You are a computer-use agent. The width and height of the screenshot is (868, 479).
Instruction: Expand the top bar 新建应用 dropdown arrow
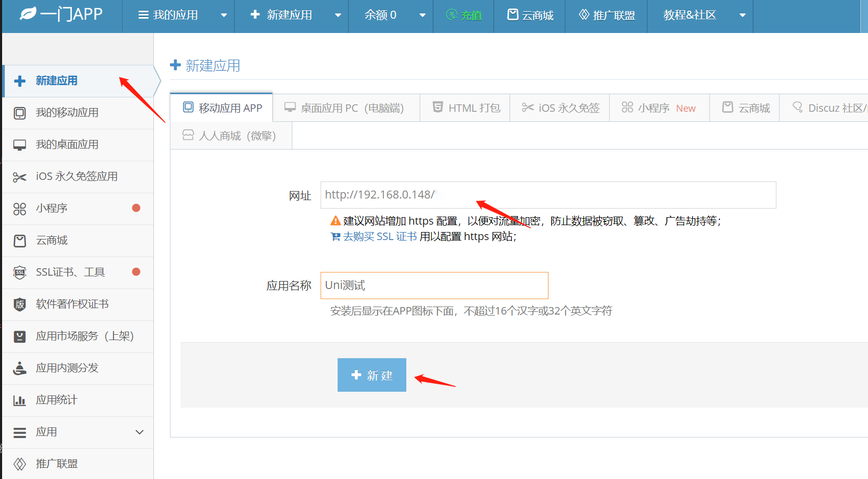(x=338, y=15)
